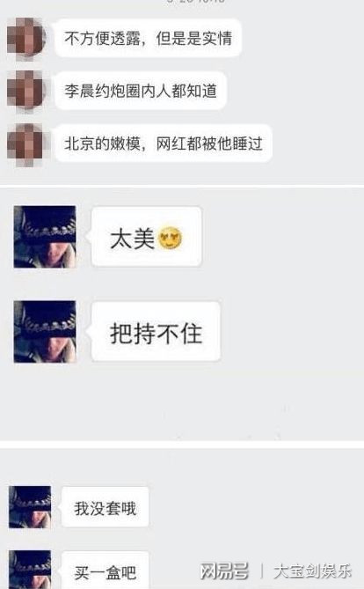Tap avatar beside 我没套哦 message
Screen dimensions: 364x589
(x=30, y=507)
